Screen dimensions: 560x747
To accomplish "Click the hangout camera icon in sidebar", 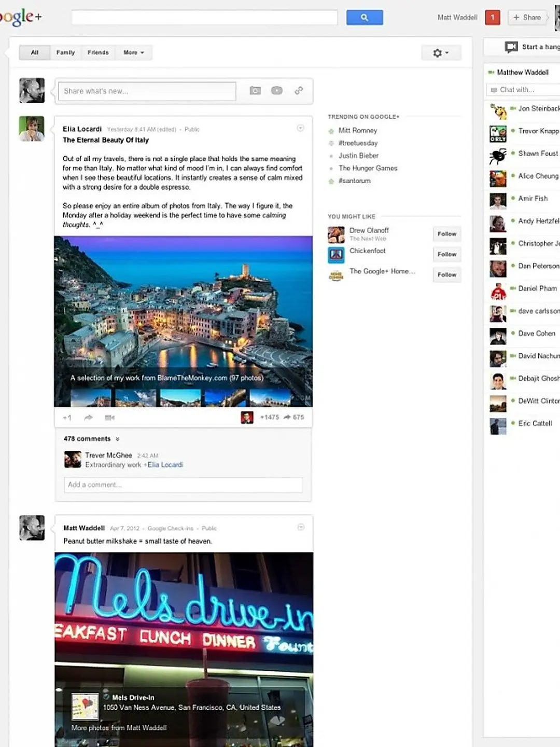I will [x=511, y=47].
